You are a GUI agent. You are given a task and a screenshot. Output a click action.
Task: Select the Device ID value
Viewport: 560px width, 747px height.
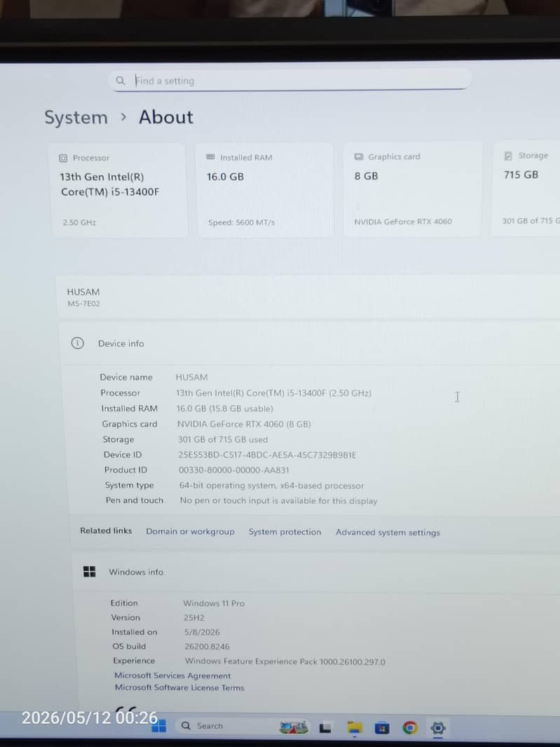pyautogui.click(x=267, y=455)
